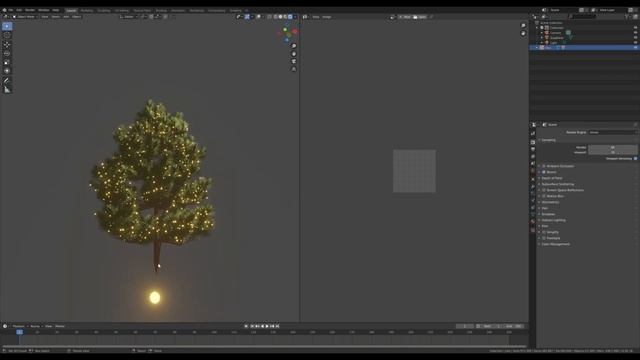The width and height of the screenshot is (640, 360).
Task: Select the 3D Cursor tool
Action: click(x=7, y=36)
